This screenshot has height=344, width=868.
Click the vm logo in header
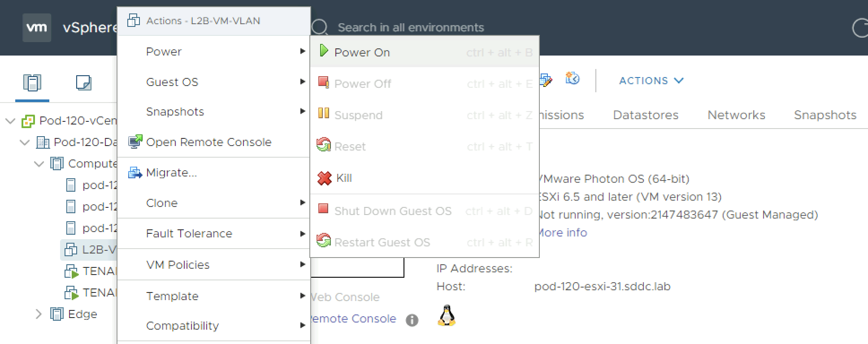click(x=36, y=27)
